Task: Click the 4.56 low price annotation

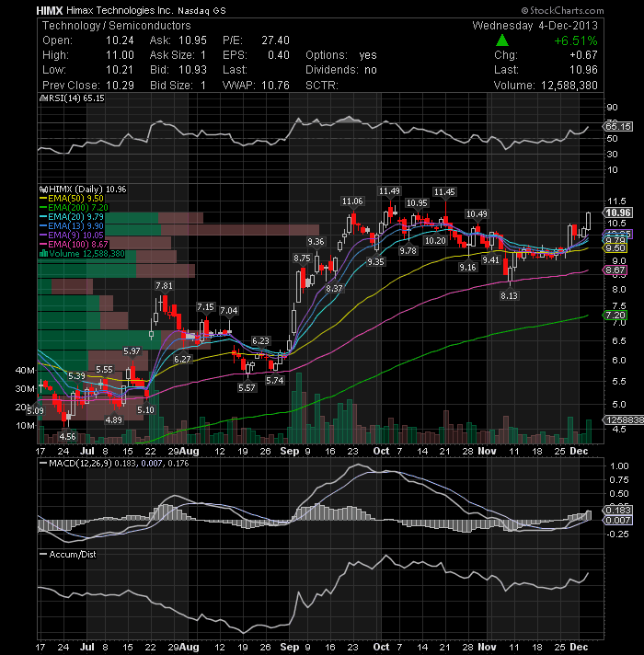Action: click(67, 437)
